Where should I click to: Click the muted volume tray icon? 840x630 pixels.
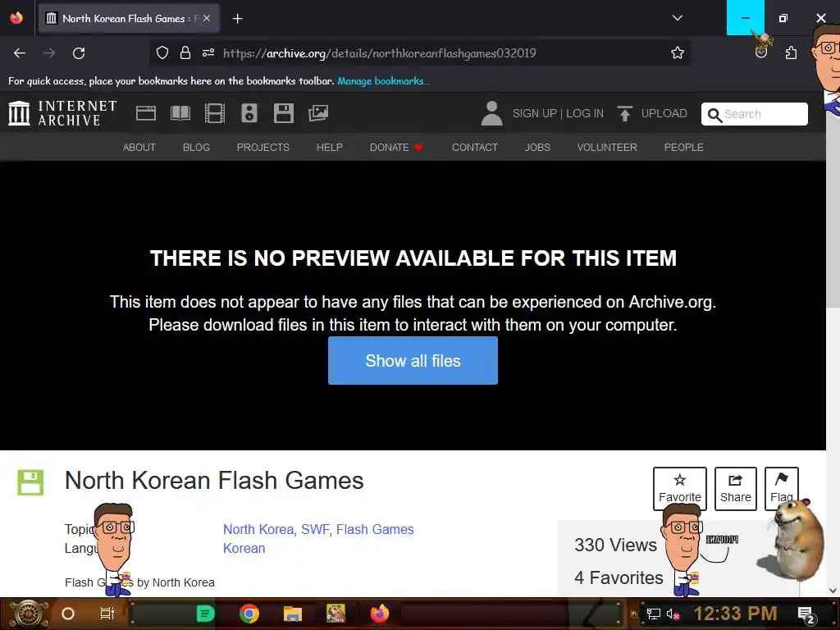coord(673,614)
